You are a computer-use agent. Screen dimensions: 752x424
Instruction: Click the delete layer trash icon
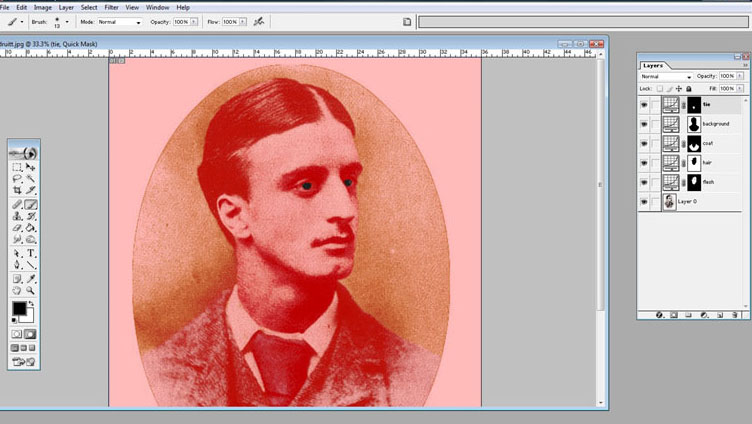[x=734, y=315]
